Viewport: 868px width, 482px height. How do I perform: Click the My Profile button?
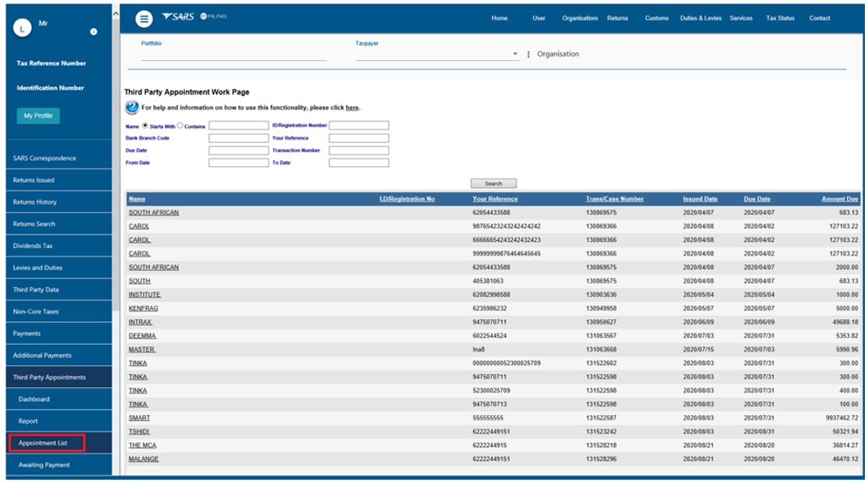38,115
